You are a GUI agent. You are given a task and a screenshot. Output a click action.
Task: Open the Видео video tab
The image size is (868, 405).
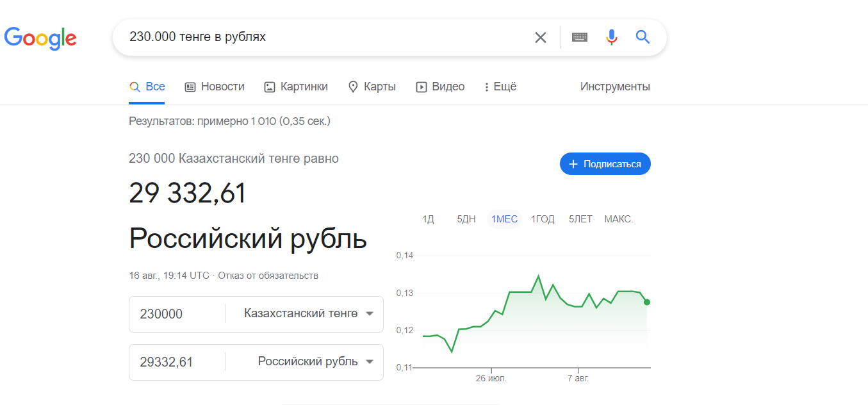click(440, 87)
